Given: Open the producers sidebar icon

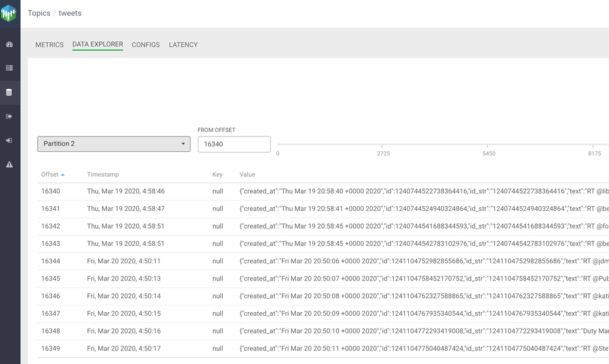Looking at the screenshot, I should click(x=9, y=116).
